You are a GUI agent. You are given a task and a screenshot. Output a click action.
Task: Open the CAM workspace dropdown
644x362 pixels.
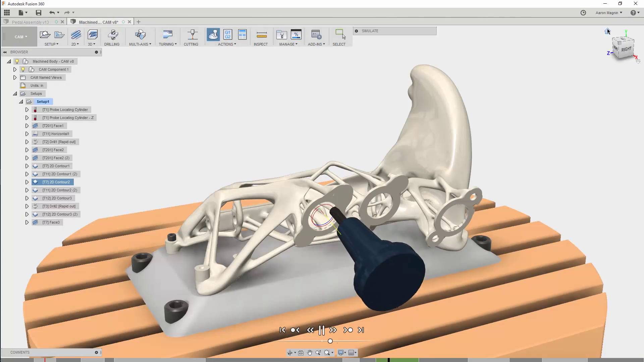point(20,37)
